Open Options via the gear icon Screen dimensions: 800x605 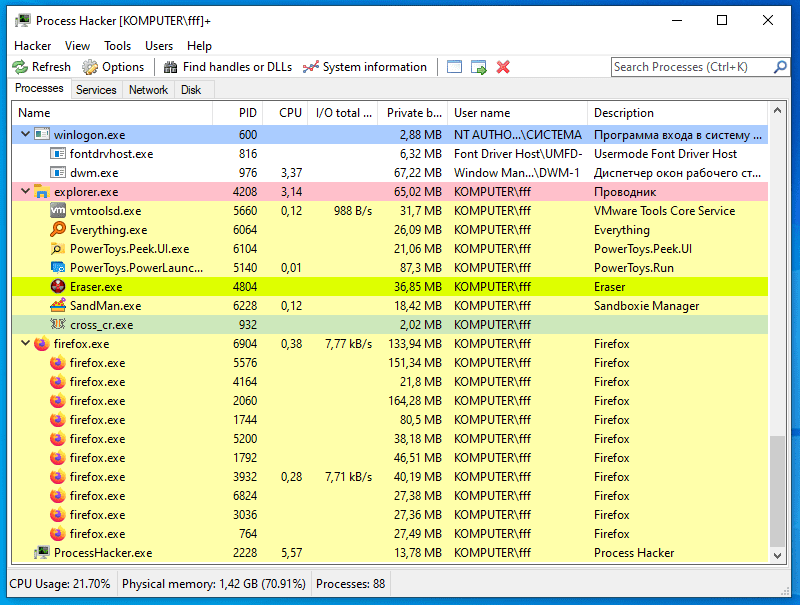[90, 67]
